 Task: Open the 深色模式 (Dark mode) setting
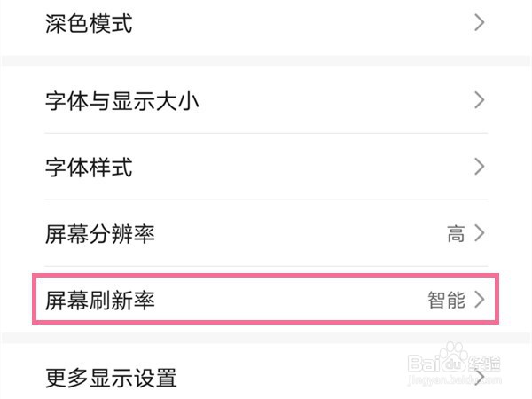89,24
